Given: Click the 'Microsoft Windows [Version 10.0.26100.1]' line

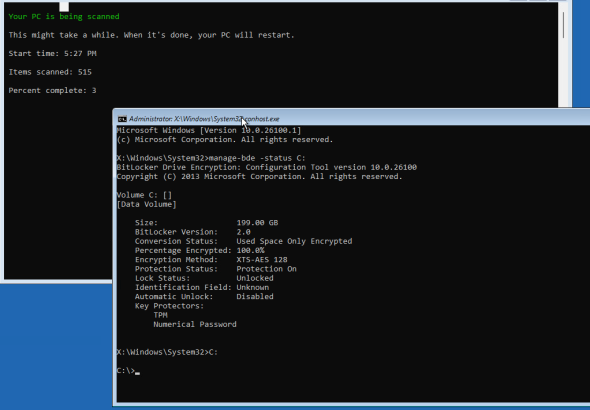Looking at the screenshot, I should 209,130.
